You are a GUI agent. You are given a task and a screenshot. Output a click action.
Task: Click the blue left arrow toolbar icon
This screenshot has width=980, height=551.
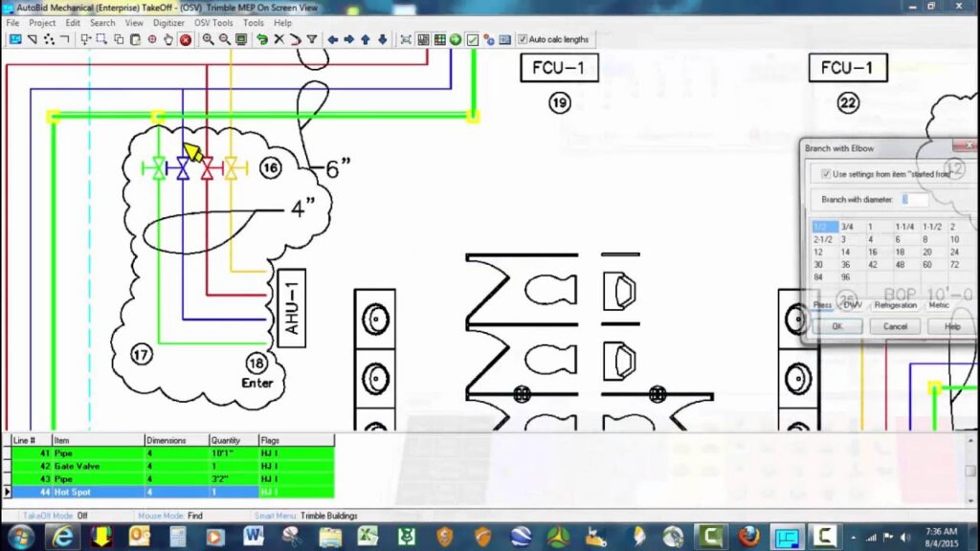point(332,39)
